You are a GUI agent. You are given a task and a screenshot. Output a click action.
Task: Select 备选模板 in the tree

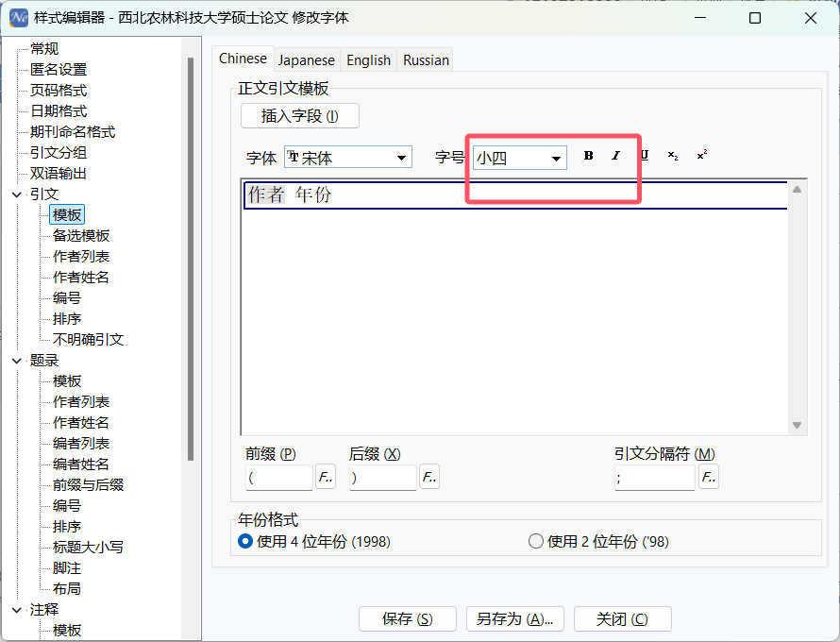[x=81, y=236]
